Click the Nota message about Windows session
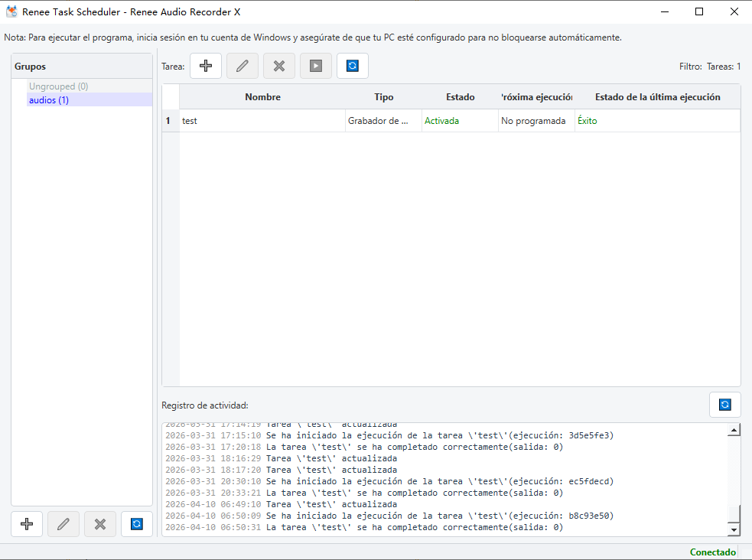 (x=313, y=37)
